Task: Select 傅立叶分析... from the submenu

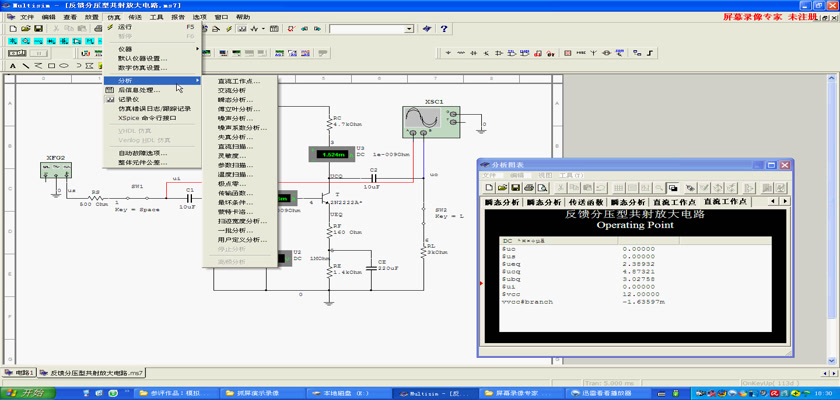Action: pos(239,109)
